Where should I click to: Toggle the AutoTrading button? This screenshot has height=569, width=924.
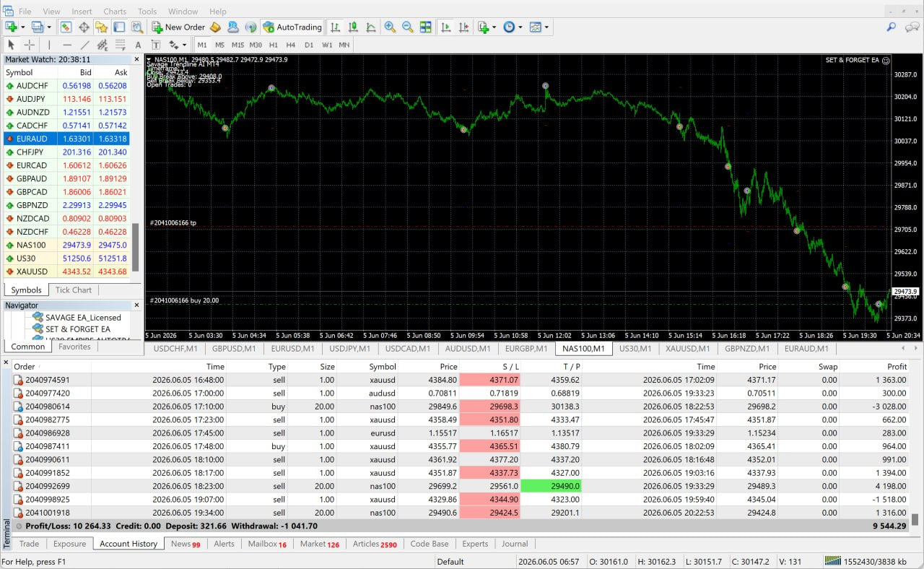(292, 27)
